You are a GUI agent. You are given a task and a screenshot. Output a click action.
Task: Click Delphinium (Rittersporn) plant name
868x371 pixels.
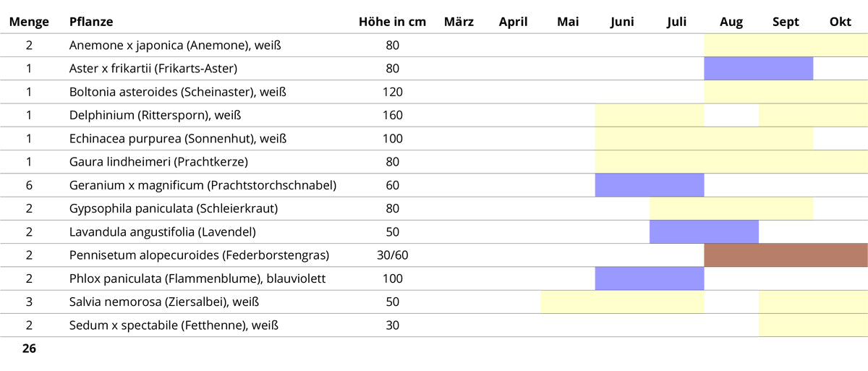tap(155, 115)
